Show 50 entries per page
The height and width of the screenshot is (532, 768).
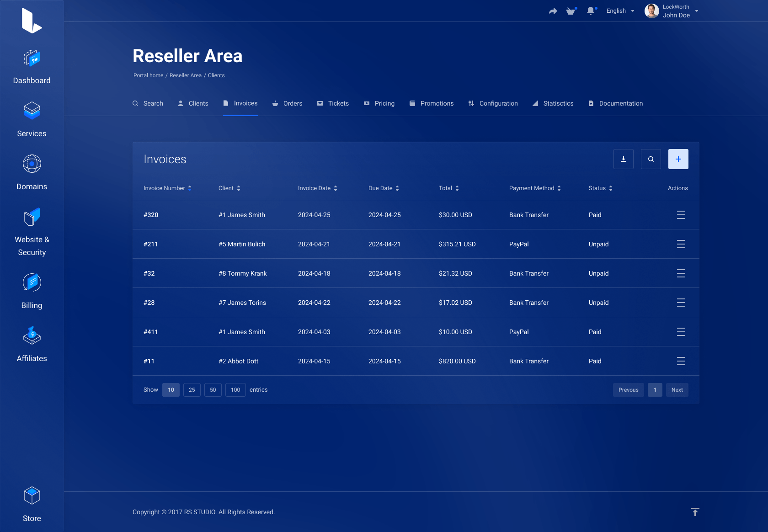coord(213,390)
